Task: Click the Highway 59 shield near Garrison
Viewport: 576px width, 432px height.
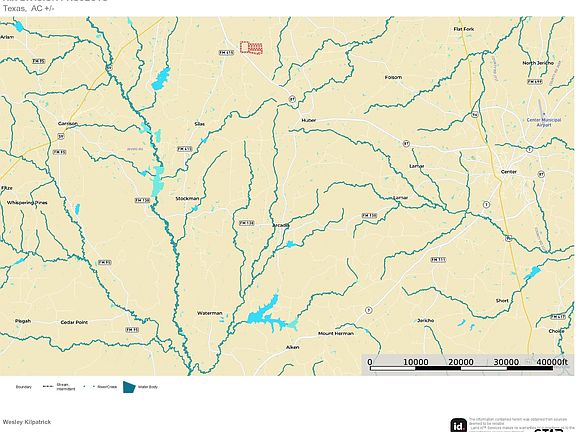Action: coord(61,137)
